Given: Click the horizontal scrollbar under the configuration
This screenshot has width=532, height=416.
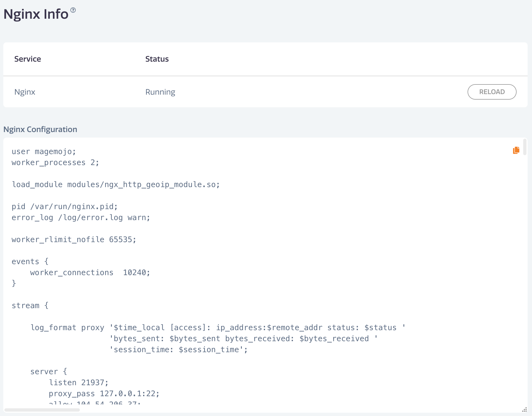Looking at the screenshot, I should pyautogui.click(x=42, y=410).
